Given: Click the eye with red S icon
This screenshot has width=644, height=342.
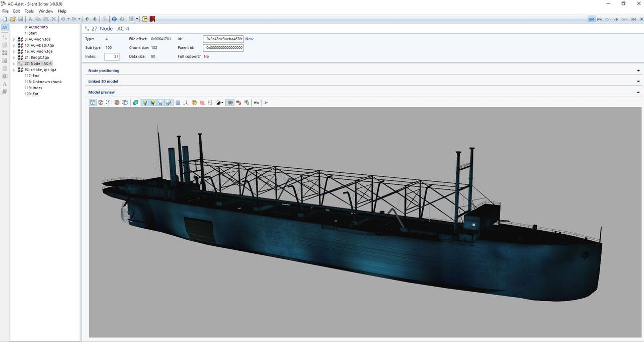Looking at the screenshot, I should click(238, 103).
